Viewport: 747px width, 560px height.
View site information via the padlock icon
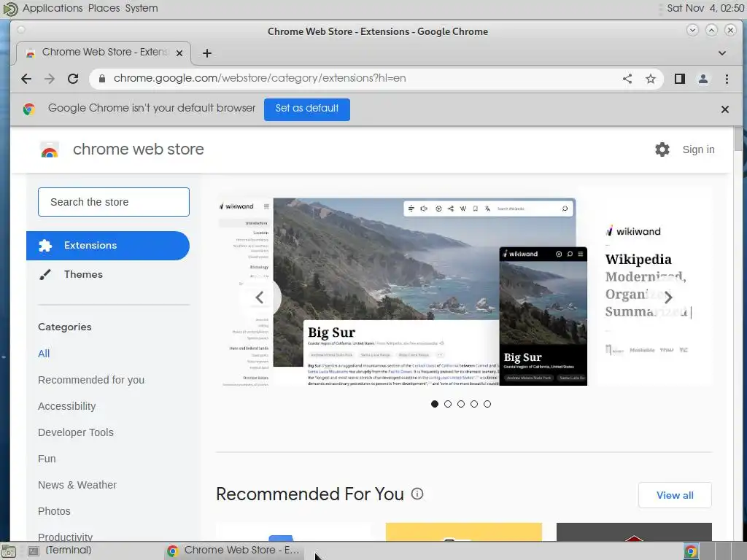pos(101,79)
